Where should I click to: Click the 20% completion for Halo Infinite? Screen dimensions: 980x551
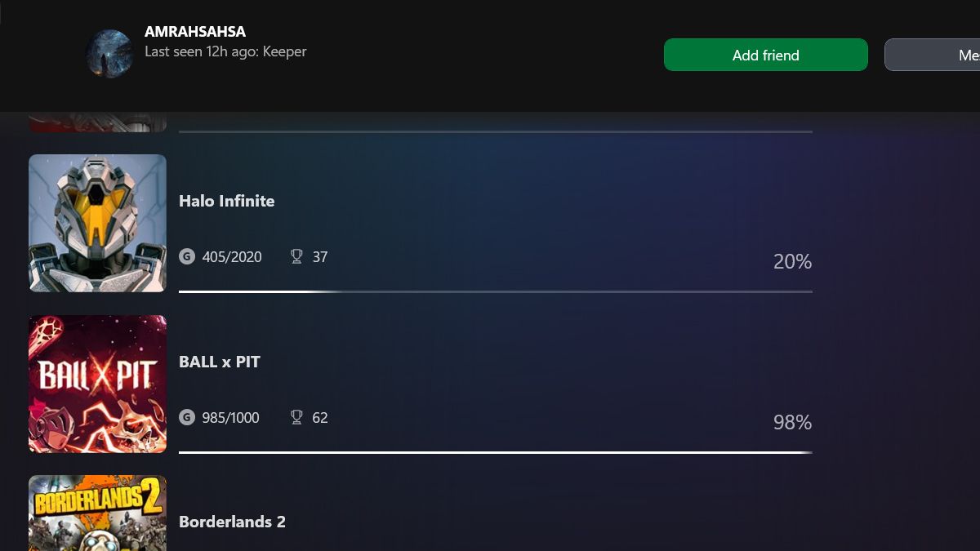coord(792,262)
